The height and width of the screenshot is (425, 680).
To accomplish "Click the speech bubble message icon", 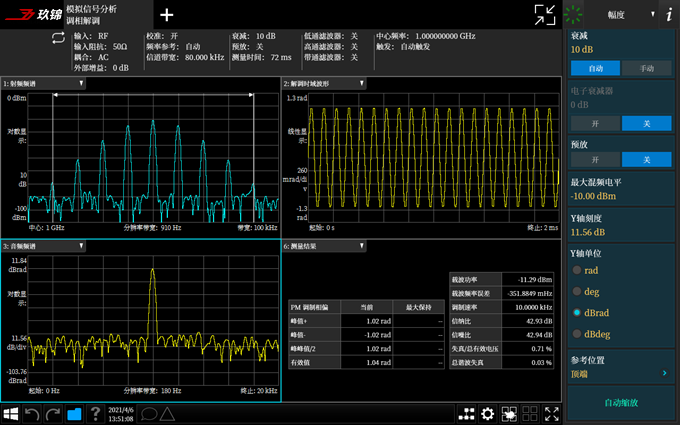I will click(149, 414).
